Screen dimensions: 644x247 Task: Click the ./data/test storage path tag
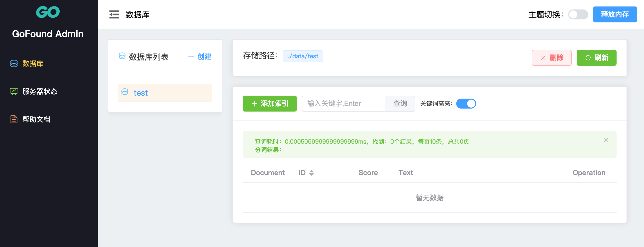tap(303, 56)
